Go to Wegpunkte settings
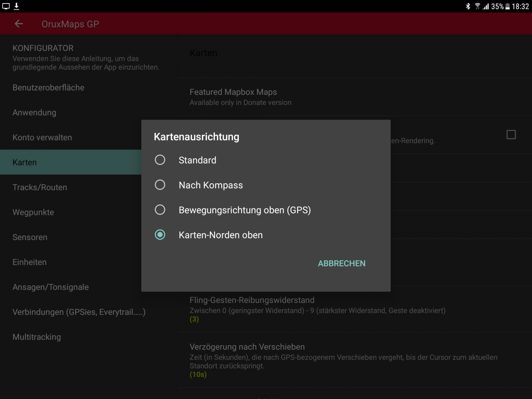 (33, 212)
